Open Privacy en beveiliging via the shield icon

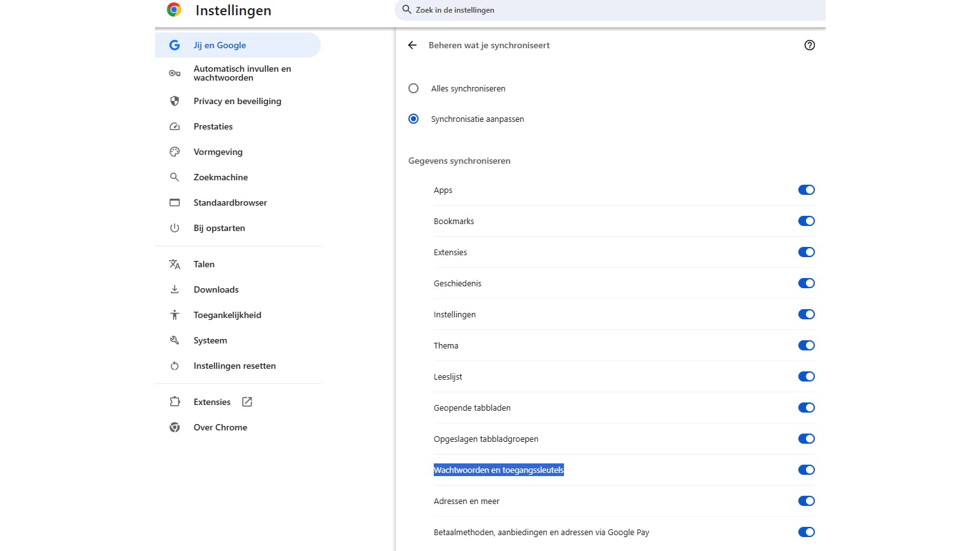pos(175,101)
